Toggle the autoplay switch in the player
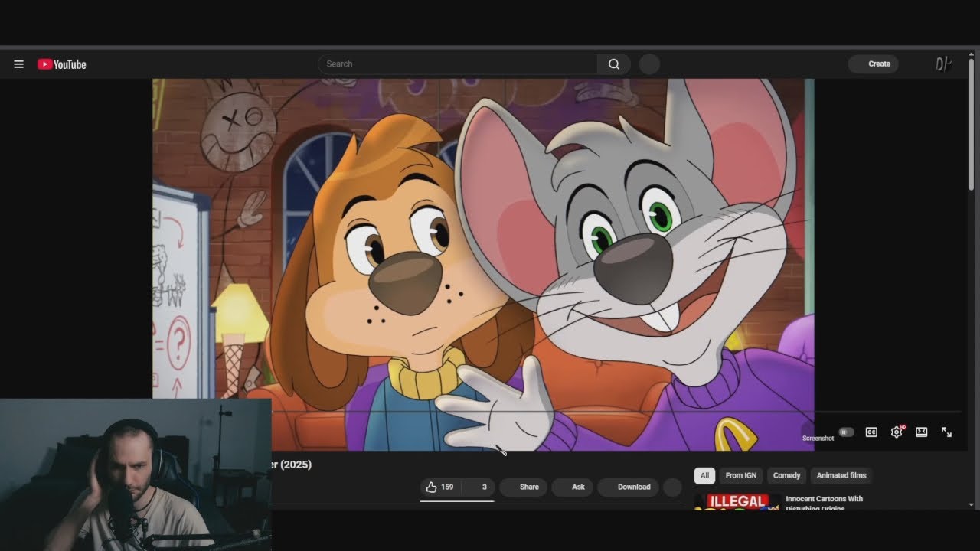The height and width of the screenshot is (551, 980). [x=846, y=432]
